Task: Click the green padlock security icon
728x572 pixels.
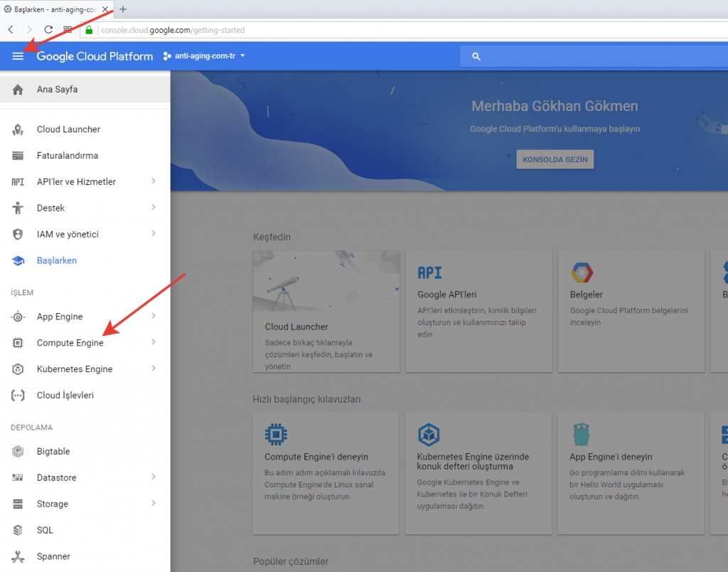Action: (x=89, y=30)
